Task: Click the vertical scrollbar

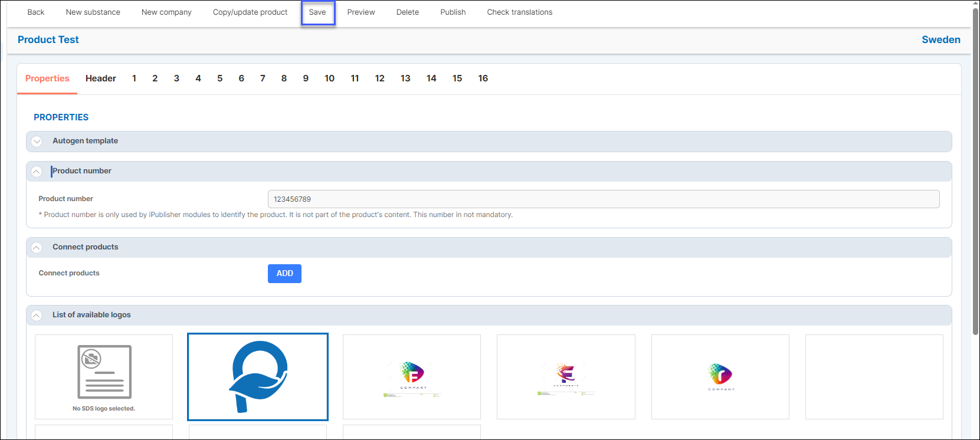Action: 976,171
